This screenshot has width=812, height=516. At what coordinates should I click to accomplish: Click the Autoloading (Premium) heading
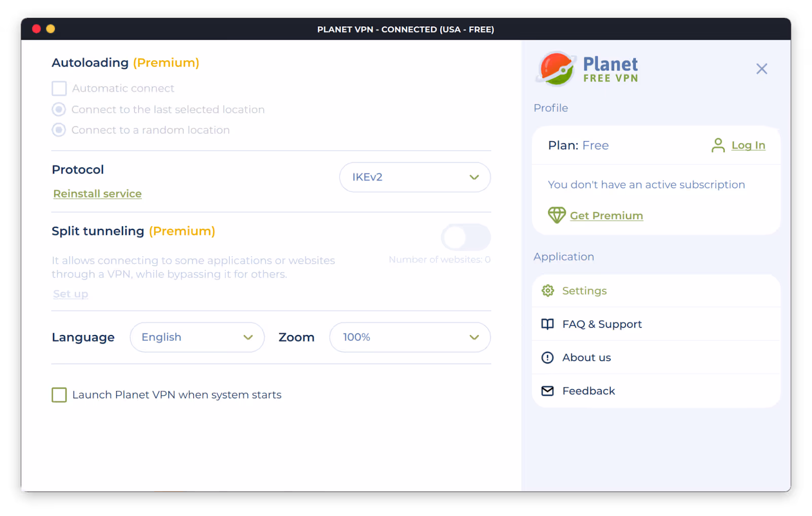[x=125, y=63]
